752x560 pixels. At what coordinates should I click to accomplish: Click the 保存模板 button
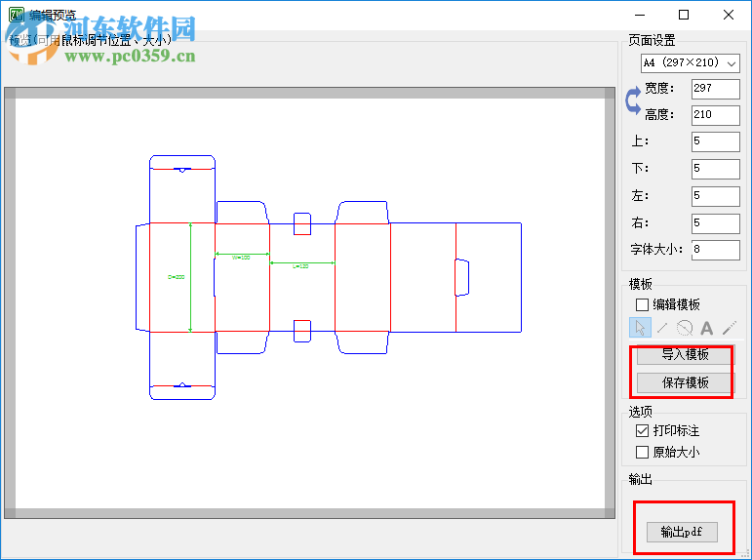click(x=686, y=383)
